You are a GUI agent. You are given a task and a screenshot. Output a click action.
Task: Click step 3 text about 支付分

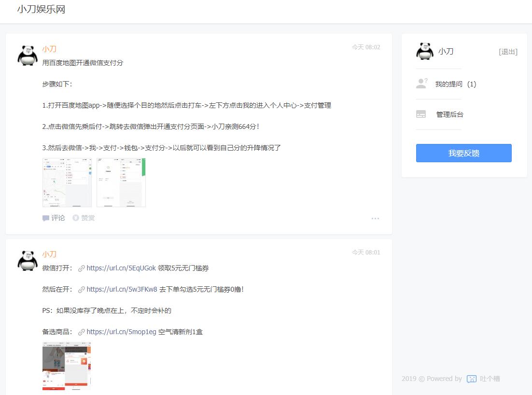click(x=162, y=148)
